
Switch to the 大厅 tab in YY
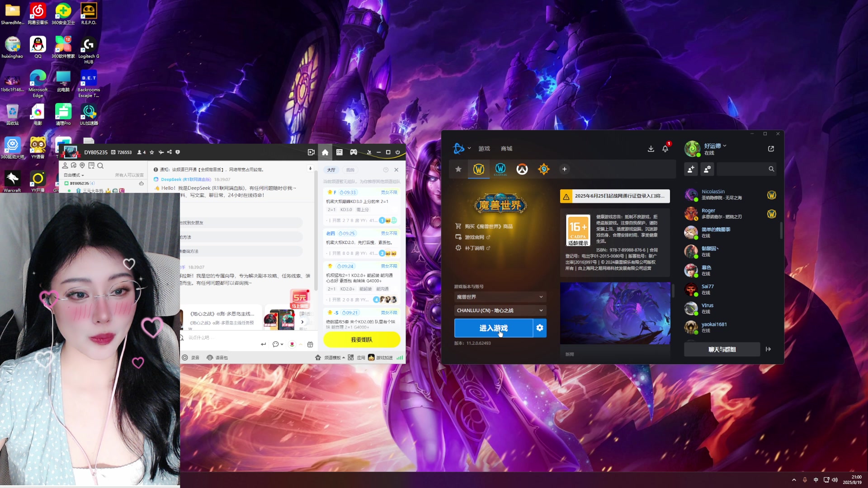[x=331, y=170]
